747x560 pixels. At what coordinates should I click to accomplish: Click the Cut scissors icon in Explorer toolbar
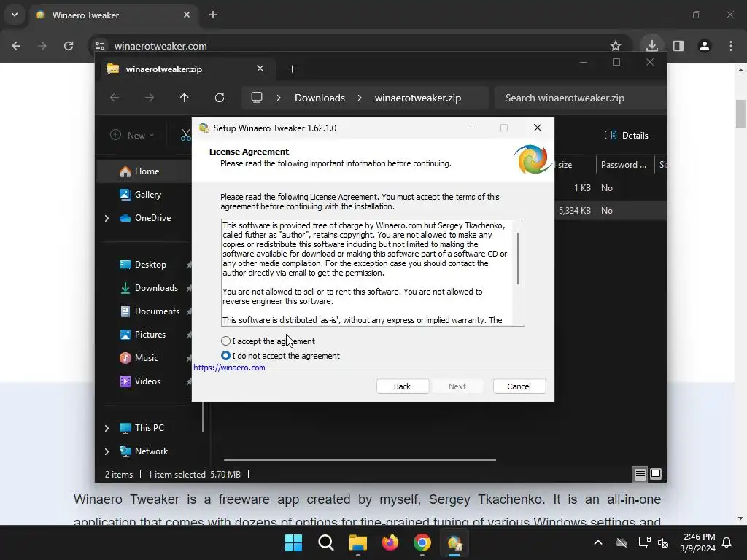click(185, 135)
